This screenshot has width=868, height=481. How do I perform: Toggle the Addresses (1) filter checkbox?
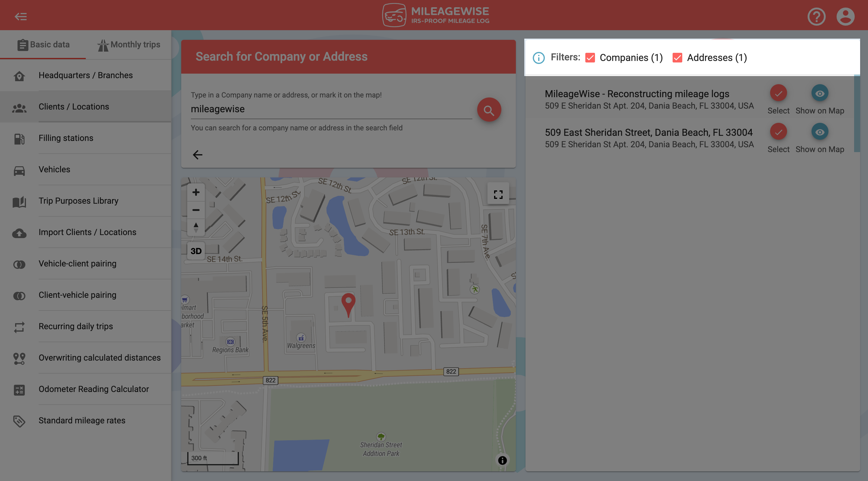click(x=677, y=58)
